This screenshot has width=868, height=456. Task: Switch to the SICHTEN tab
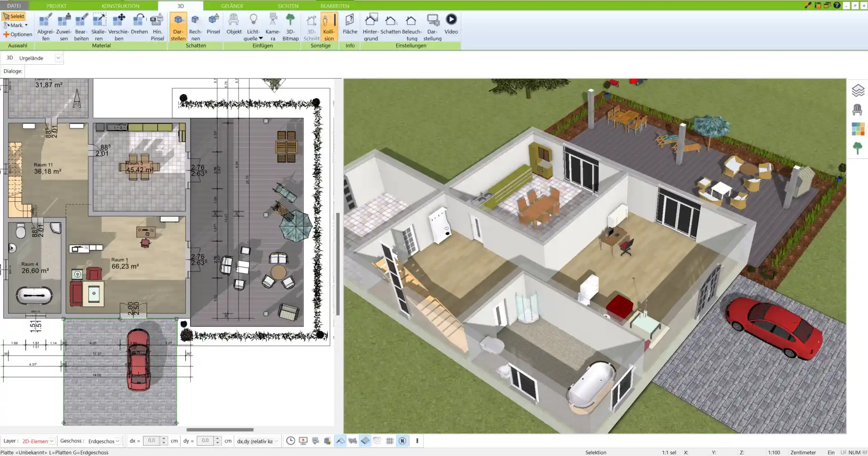[x=288, y=6]
